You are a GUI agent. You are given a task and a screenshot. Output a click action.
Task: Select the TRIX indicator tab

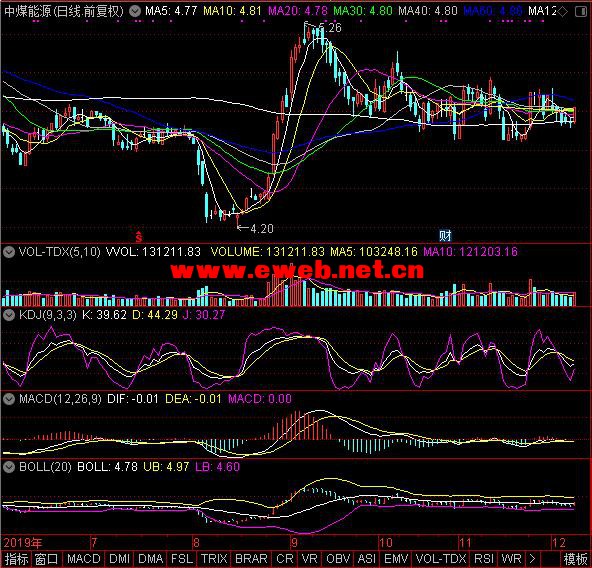pos(214,559)
